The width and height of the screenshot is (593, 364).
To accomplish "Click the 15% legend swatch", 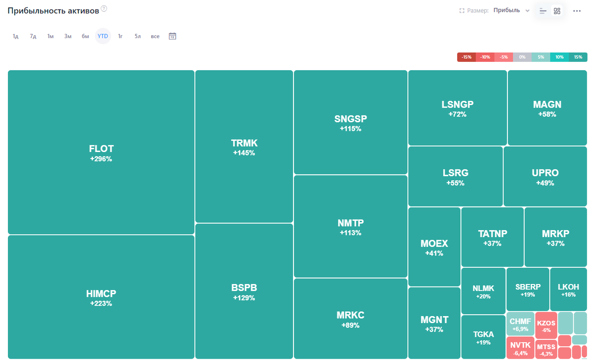I will [578, 57].
